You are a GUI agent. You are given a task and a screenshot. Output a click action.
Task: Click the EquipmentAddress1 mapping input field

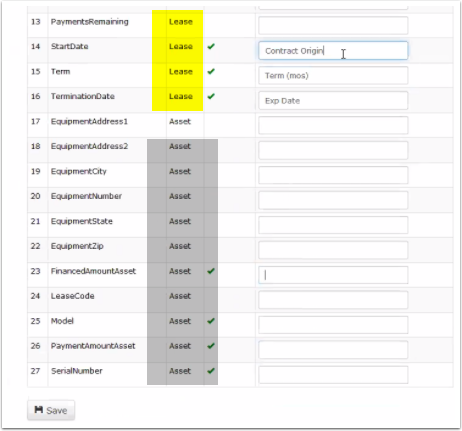pyautogui.click(x=333, y=125)
